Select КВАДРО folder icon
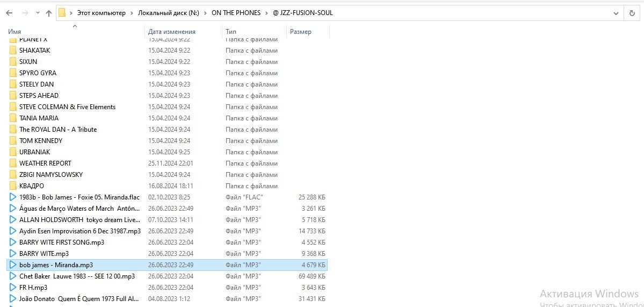644x307 pixels. 13,186
